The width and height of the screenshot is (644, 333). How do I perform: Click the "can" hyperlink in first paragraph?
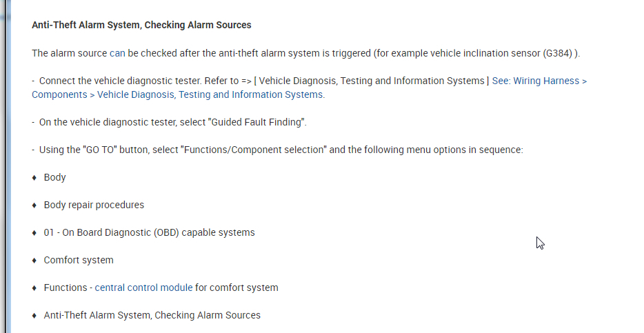tap(117, 53)
